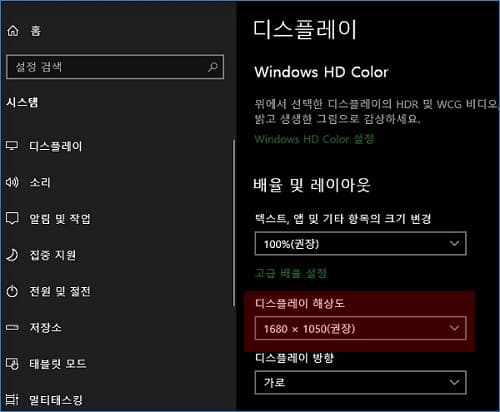Viewport: 500px width, 412px height.
Task: Click the Notifications speech bubble icon
Action: [x=12, y=218]
